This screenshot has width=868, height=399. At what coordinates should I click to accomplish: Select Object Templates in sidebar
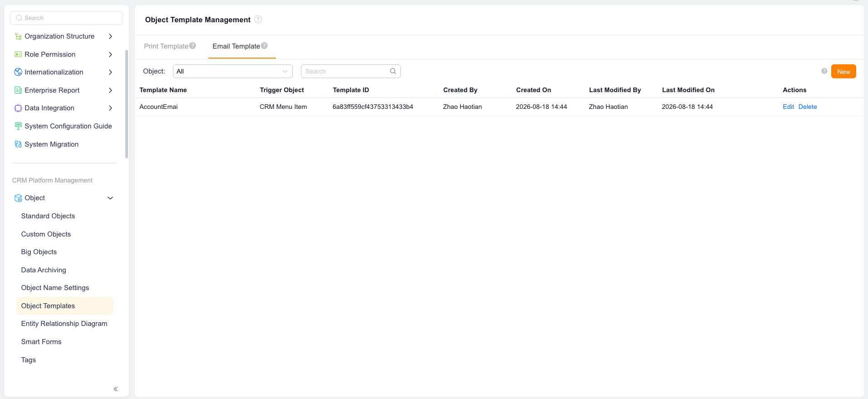pos(65,306)
